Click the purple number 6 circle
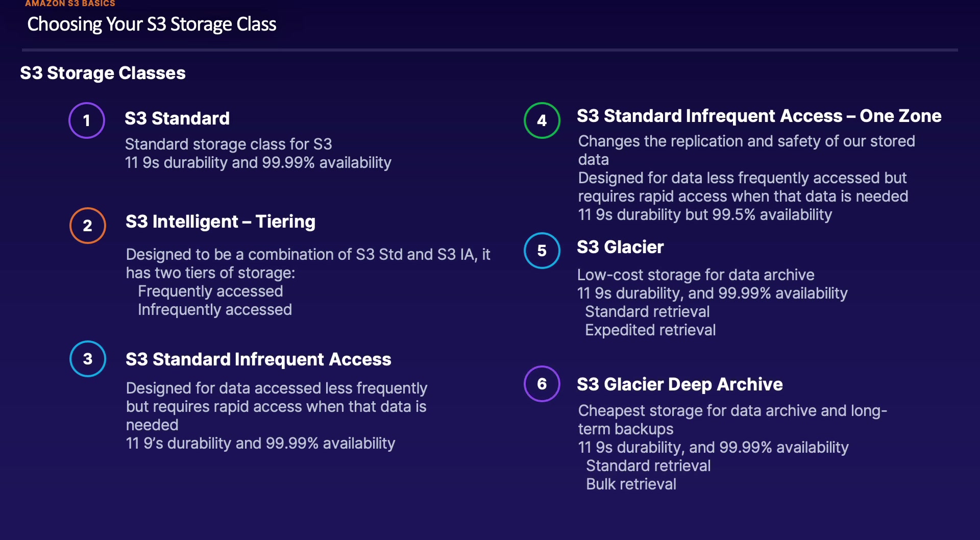 [x=542, y=384]
